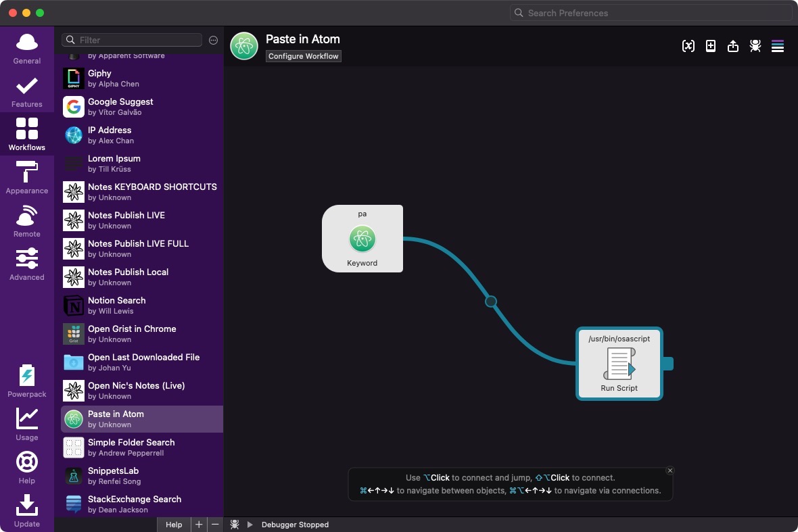Open the Help section in sidebar
The width and height of the screenshot is (798, 532).
click(27, 467)
